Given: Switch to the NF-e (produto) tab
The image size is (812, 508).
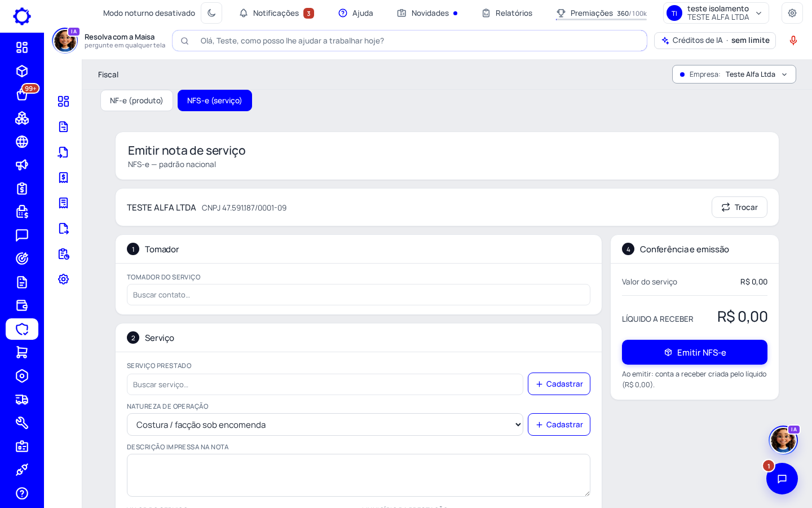Looking at the screenshot, I should (136, 100).
